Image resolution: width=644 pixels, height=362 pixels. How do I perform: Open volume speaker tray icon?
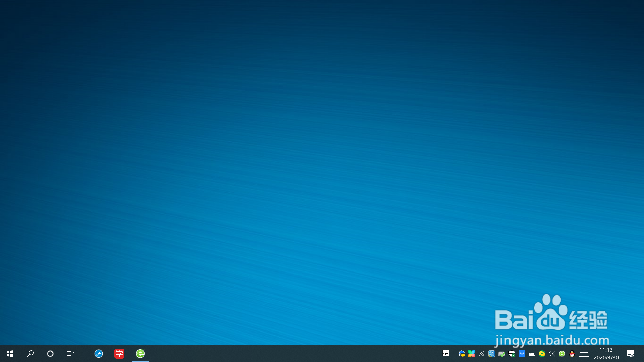click(x=552, y=354)
